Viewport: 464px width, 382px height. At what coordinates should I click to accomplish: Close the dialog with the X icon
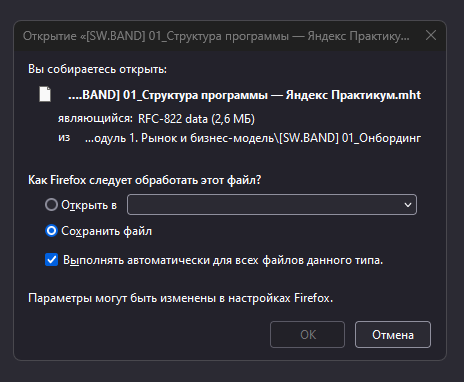pyautogui.click(x=431, y=35)
